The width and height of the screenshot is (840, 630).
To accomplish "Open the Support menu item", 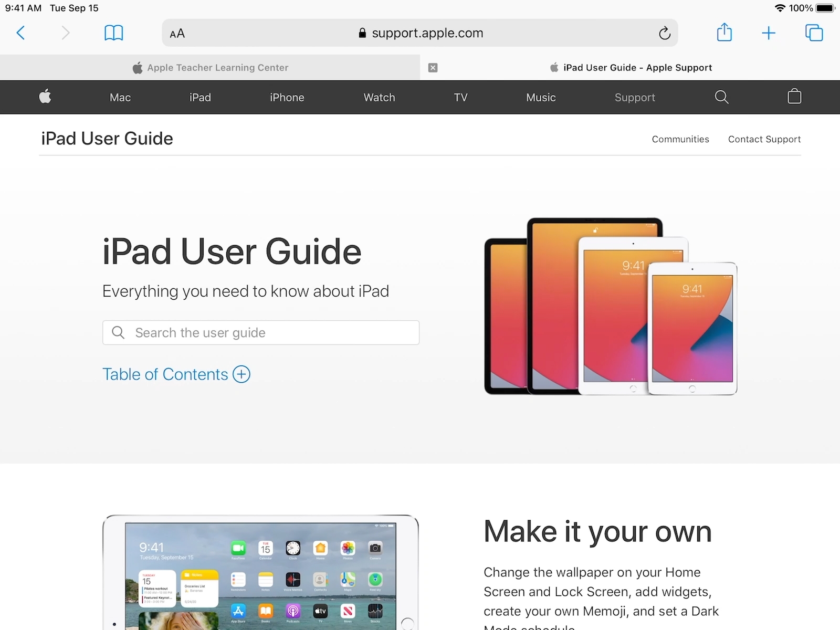I will (x=635, y=98).
